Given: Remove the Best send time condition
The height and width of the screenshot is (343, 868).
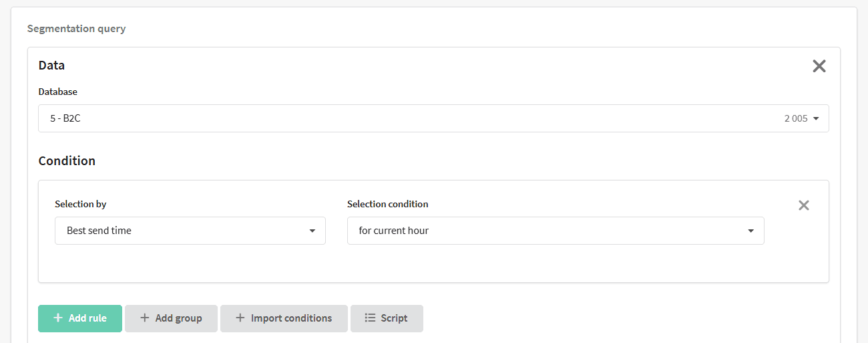Looking at the screenshot, I should 804,205.
